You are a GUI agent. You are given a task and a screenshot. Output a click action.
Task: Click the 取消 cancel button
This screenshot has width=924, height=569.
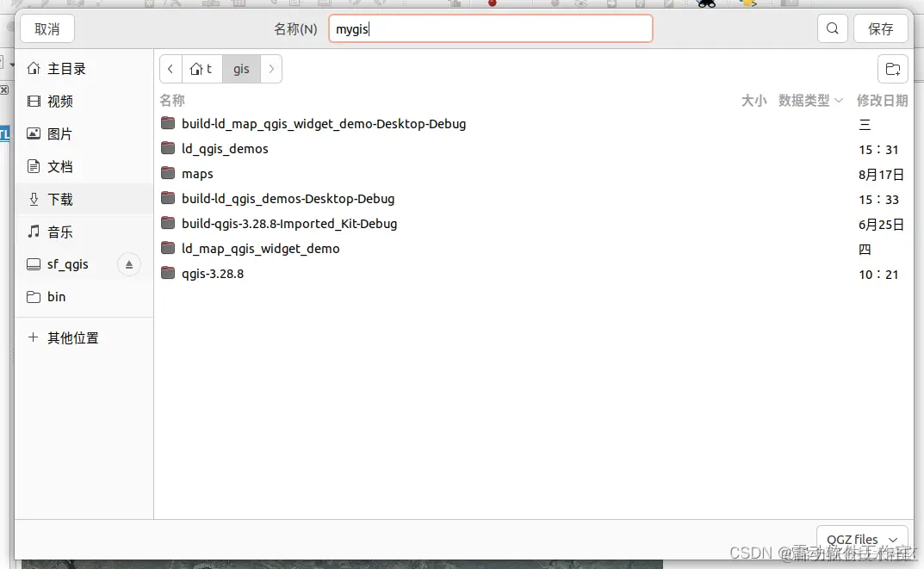coord(47,29)
